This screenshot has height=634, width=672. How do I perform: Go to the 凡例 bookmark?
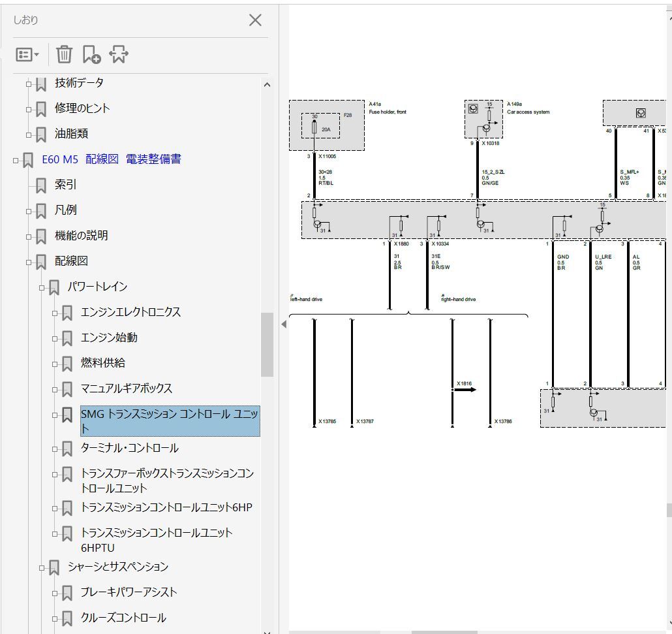click(x=66, y=210)
